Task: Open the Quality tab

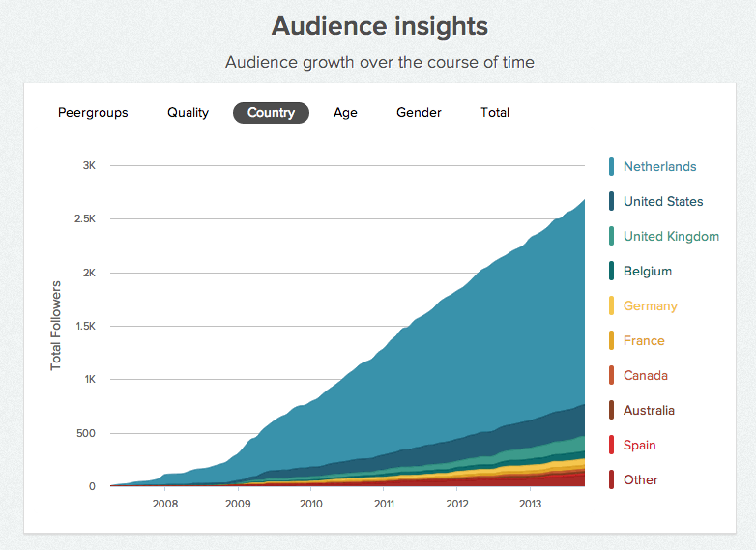Action: coord(189,113)
